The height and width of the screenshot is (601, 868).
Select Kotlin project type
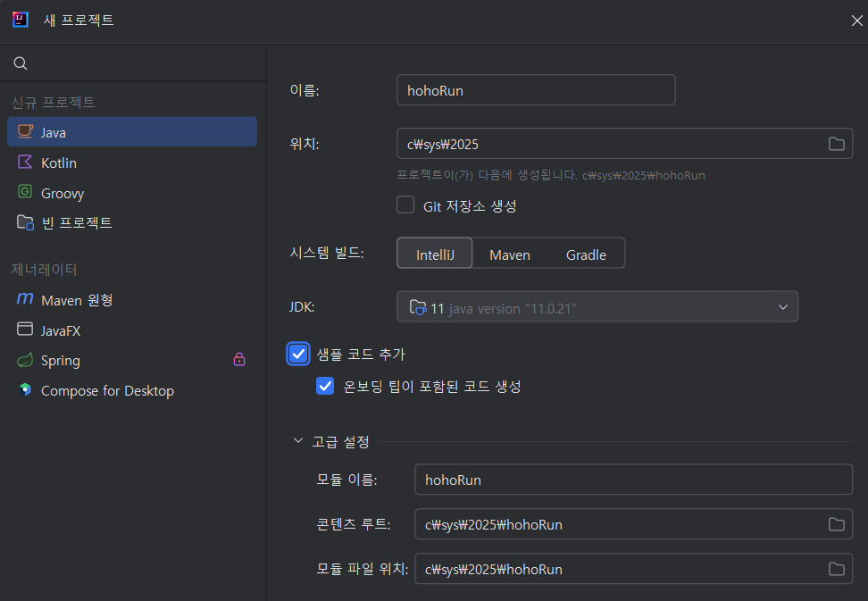coord(132,163)
